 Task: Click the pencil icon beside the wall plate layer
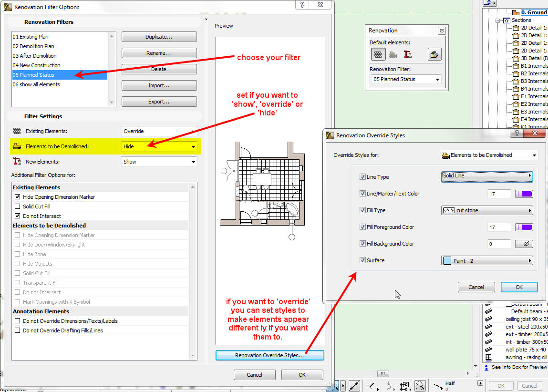488,350
